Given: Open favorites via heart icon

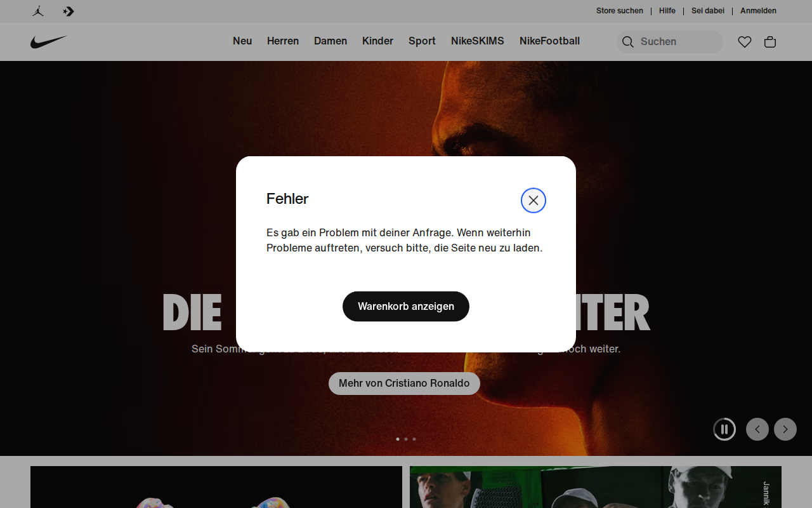Looking at the screenshot, I should pos(745,42).
